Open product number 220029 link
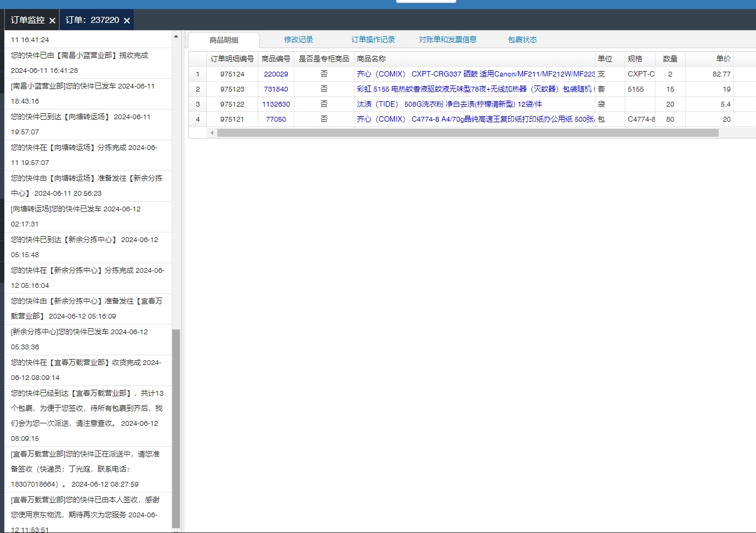The width and height of the screenshot is (756, 533). [276, 74]
